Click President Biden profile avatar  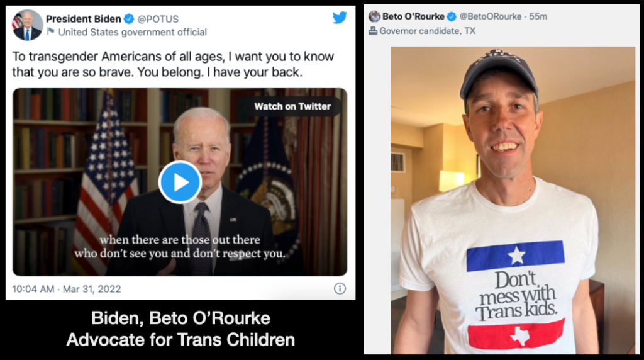(27, 25)
